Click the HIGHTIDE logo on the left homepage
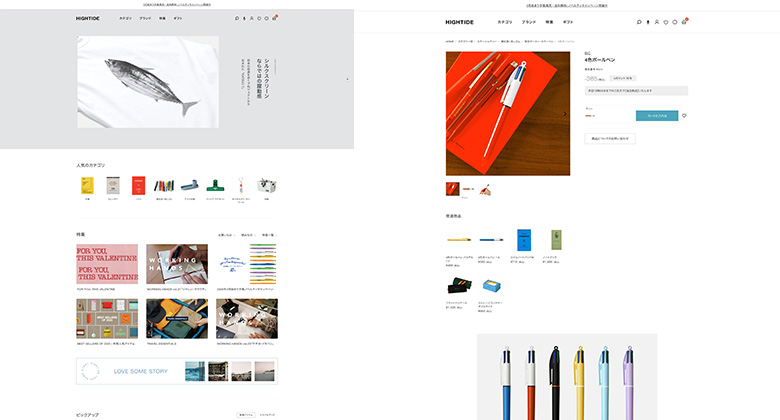The image size is (780, 420). tap(88, 18)
